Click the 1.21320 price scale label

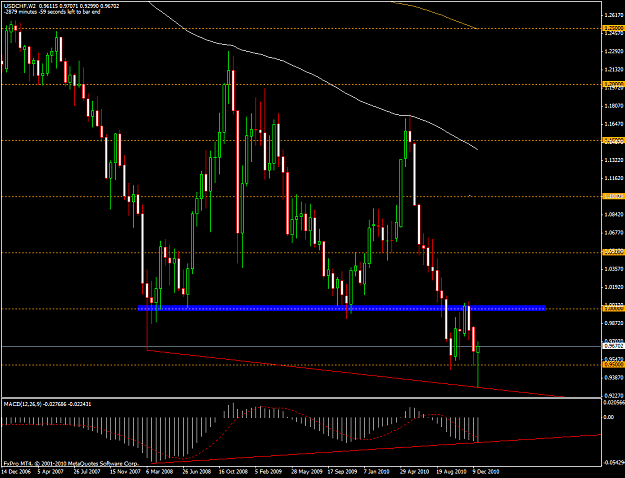tap(614, 70)
